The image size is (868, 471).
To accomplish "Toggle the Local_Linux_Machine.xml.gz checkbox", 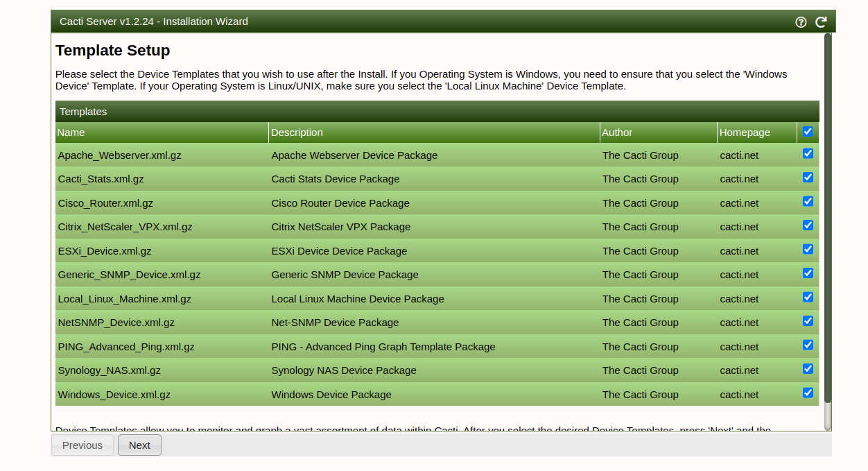I will [x=808, y=297].
